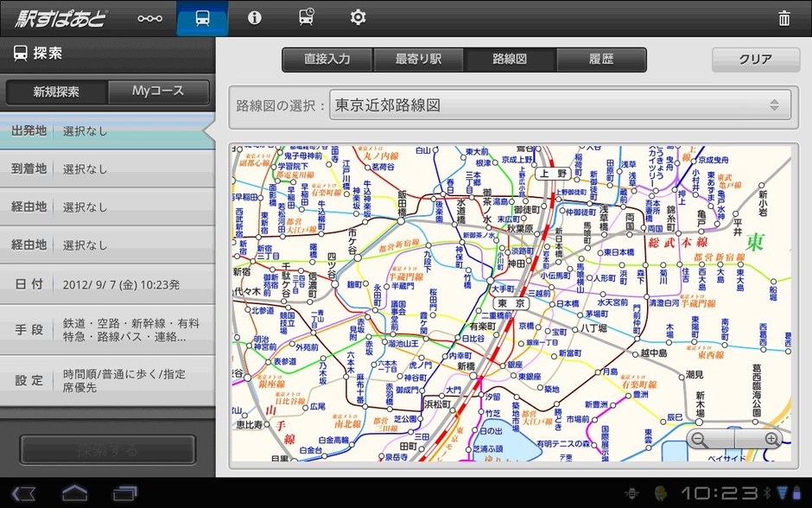Select the train search icon in top bar
The width and height of the screenshot is (812, 508).
click(202, 18)
